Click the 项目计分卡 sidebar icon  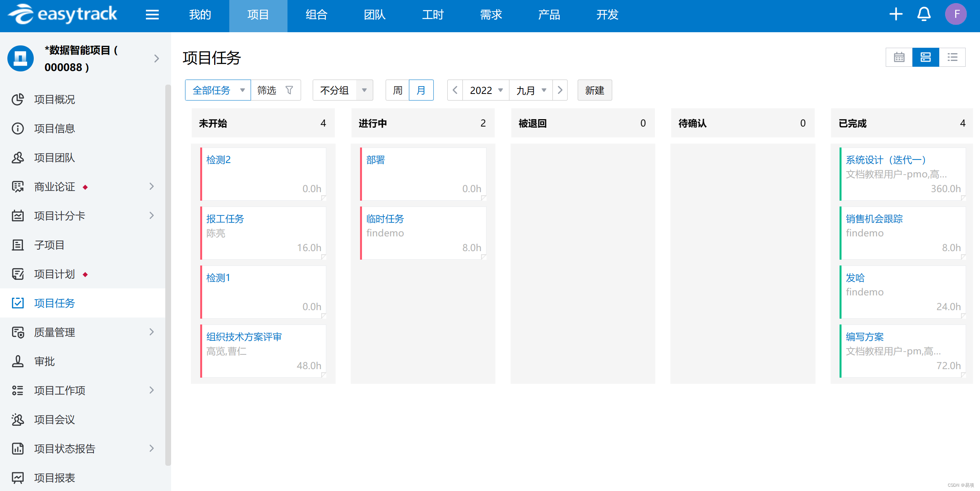click(18, 216)
